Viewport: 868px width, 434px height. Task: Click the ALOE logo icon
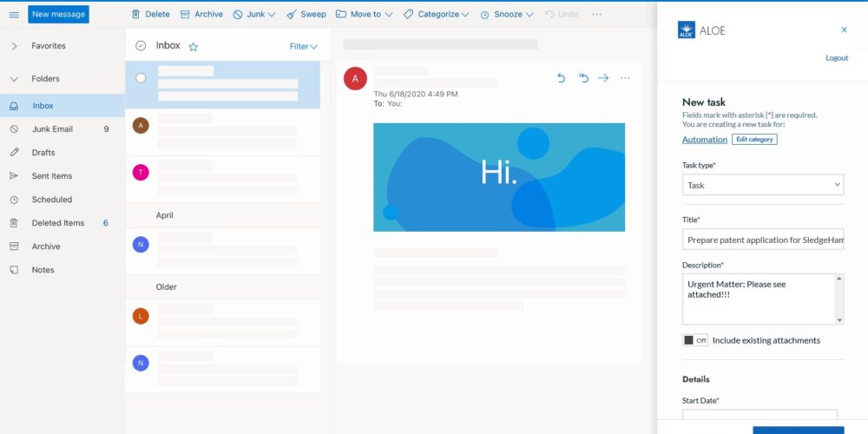point(687,30)
